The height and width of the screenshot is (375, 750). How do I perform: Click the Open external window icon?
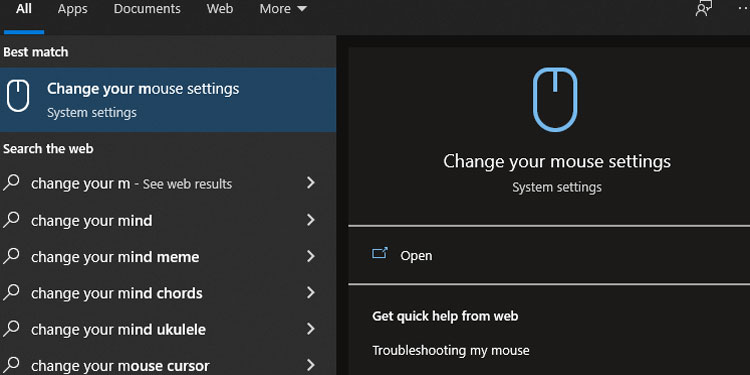tap(380, 254)
